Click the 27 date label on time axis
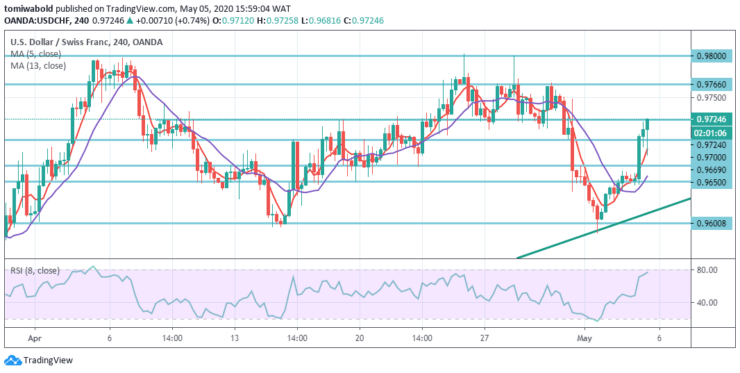This screenshot has width=740, height=373. tap(484, 338)
